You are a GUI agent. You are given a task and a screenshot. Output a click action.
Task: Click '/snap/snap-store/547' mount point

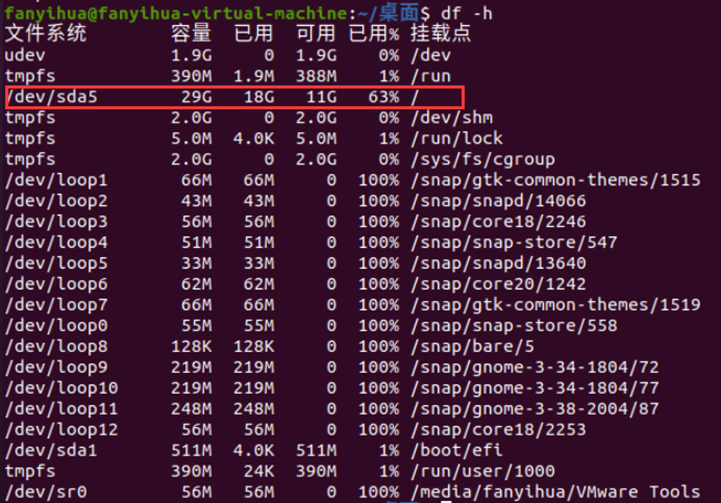click(x=514, y=242)
